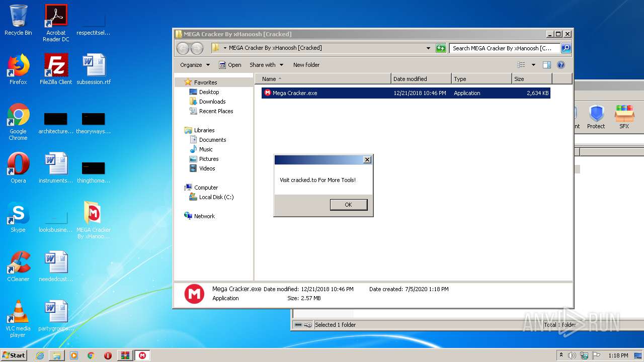
Task: Toggle the preview pane icon
Action: [x=547, y=65]
